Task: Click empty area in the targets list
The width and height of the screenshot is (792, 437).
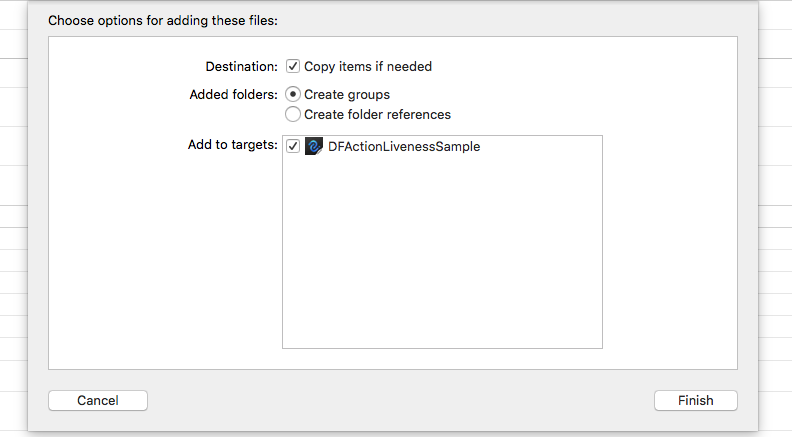Action: click(442, 260)
